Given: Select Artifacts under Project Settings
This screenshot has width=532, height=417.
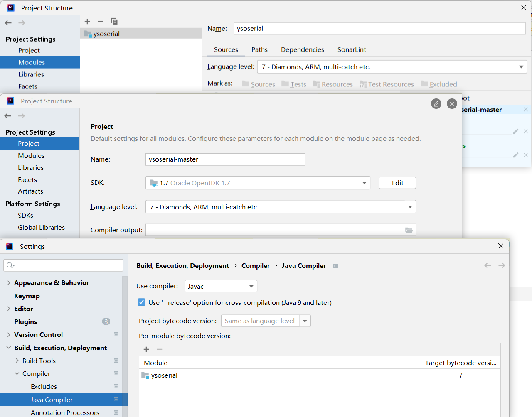Looking at the screenshot, I should (30, 191).
